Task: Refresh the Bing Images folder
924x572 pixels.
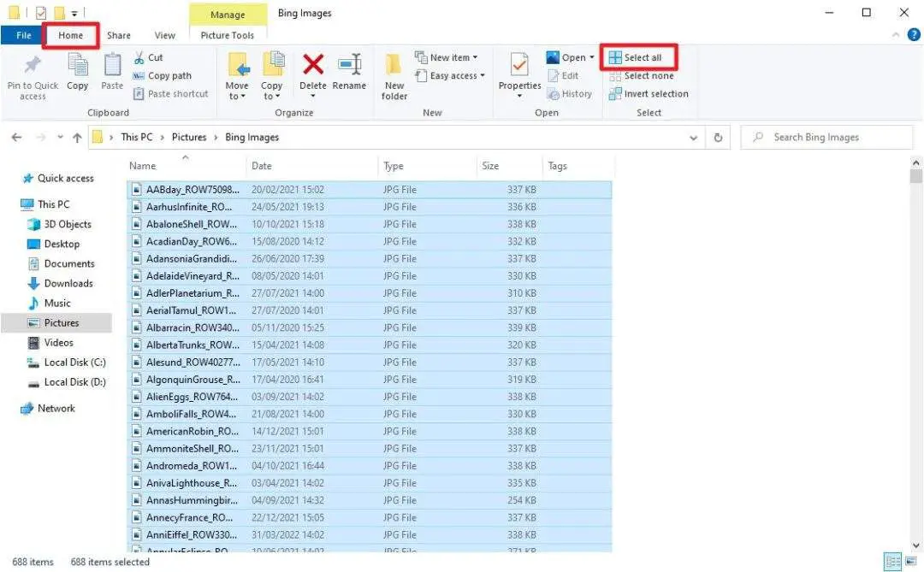Action: (718, 137)
